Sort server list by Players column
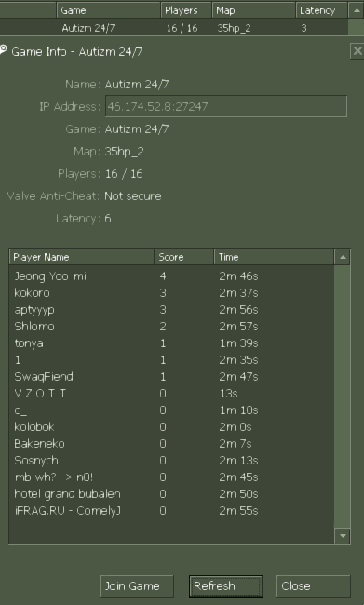 [186, 10]
